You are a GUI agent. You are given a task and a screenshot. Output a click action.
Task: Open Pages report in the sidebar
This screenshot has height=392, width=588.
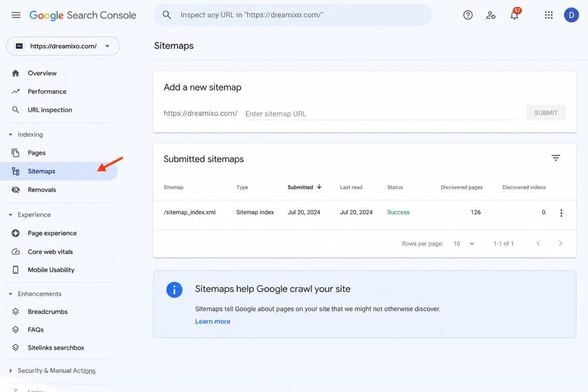[37, 153]
